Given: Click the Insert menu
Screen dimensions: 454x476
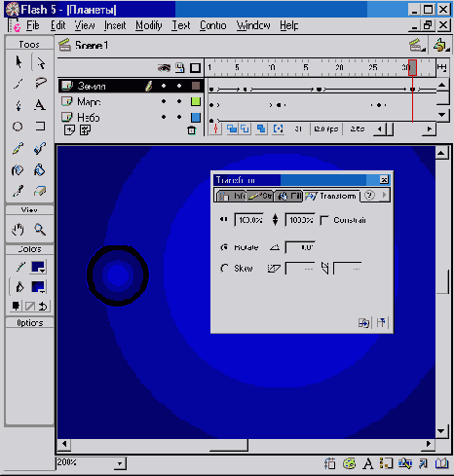Looking at the screenshot, I should click(x=115, y=25).
